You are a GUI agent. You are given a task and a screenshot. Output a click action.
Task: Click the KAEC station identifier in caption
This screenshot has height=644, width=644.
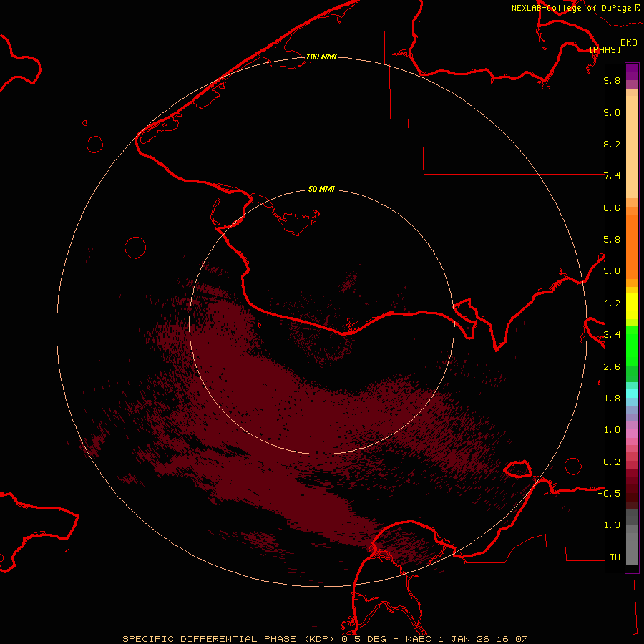(419, 639)
